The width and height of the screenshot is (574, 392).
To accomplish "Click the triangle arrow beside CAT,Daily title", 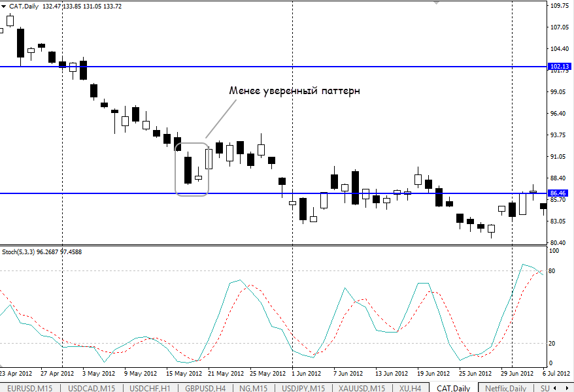I will click(x=4, y=6).
